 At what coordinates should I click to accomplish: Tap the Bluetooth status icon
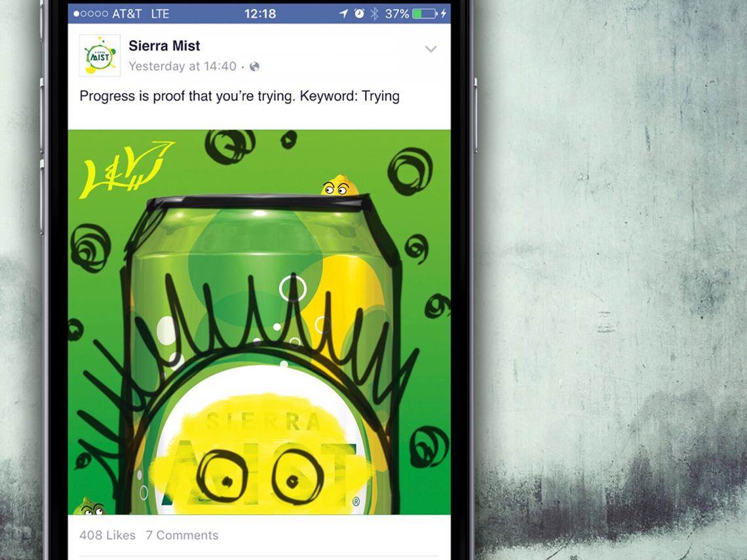374,14
